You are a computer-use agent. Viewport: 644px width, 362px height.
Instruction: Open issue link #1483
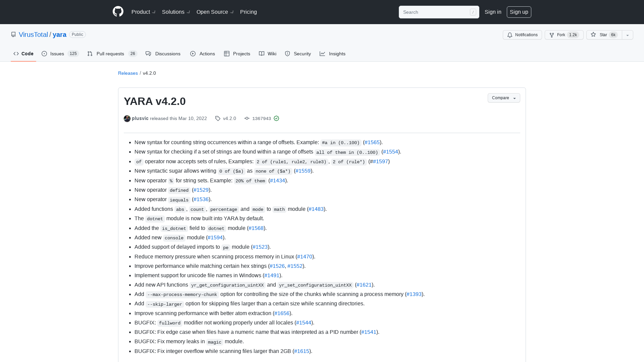tap(316, 209)
